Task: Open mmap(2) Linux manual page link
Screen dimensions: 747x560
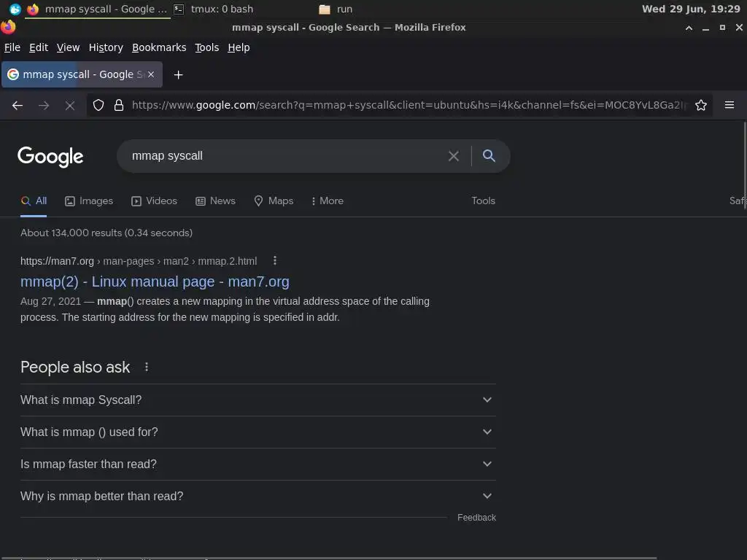Action: [155, 281]
